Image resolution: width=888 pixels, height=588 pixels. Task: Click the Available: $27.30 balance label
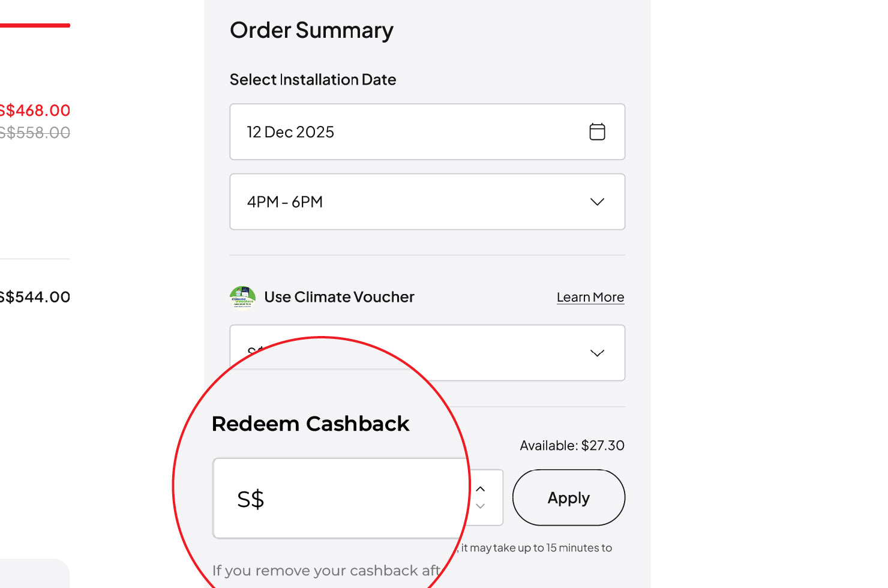[571, 445]
